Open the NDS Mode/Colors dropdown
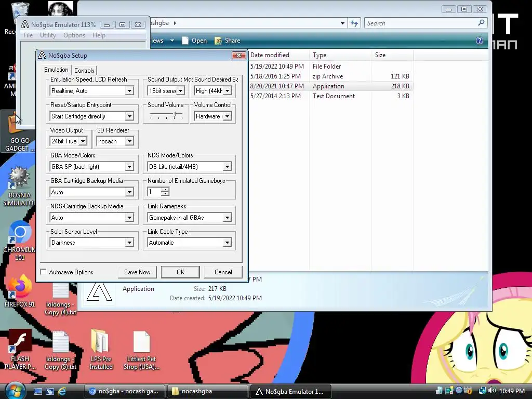 coord(227,167)
